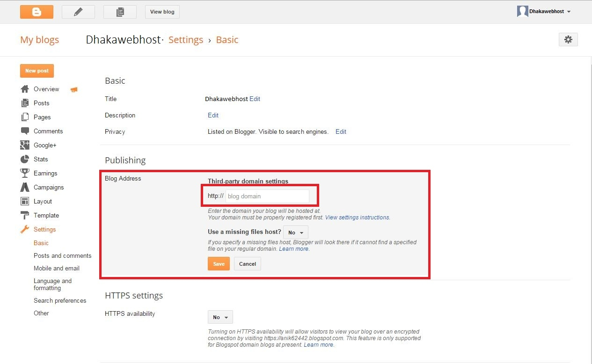This screenshot has height=364, width=592.
Task: Click Learn more under HTTPS availability
Action: (318, 345)
